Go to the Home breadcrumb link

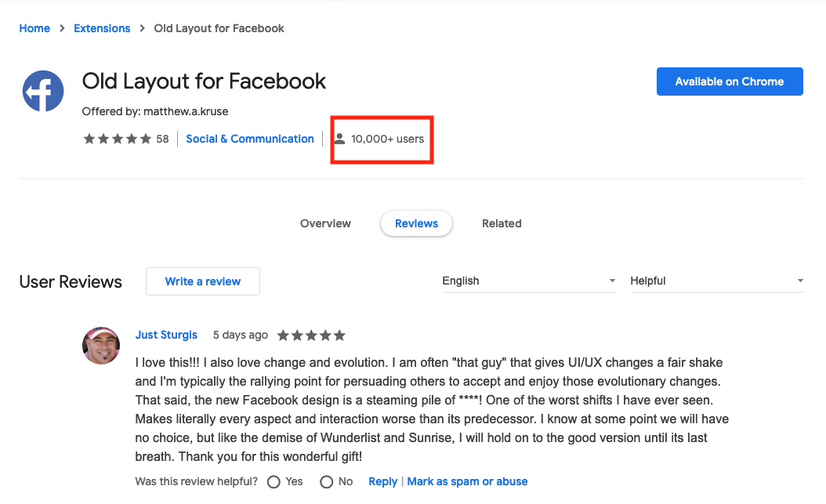(x=34, y=28)
